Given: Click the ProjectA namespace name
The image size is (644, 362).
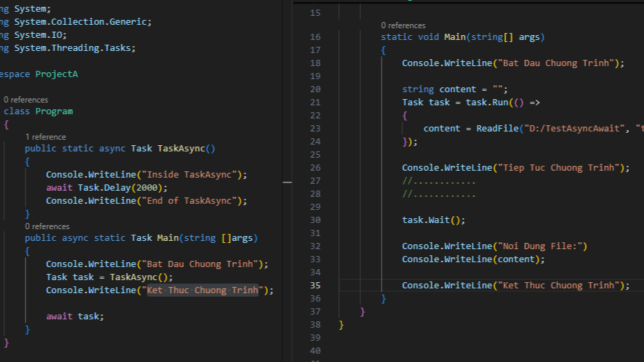Looking at the screenshot, I should click(x=56, y=74).
